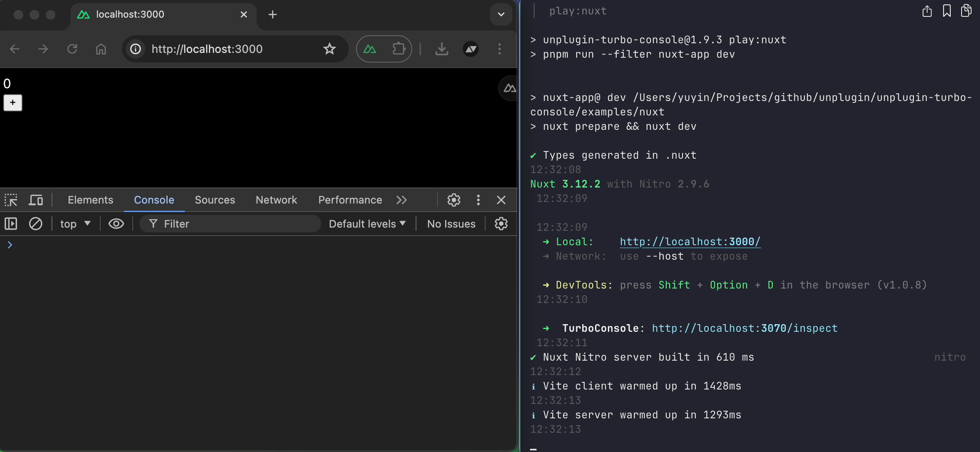
Task: Toggle the device emulation mode icon
Action: tap(36, 200)
